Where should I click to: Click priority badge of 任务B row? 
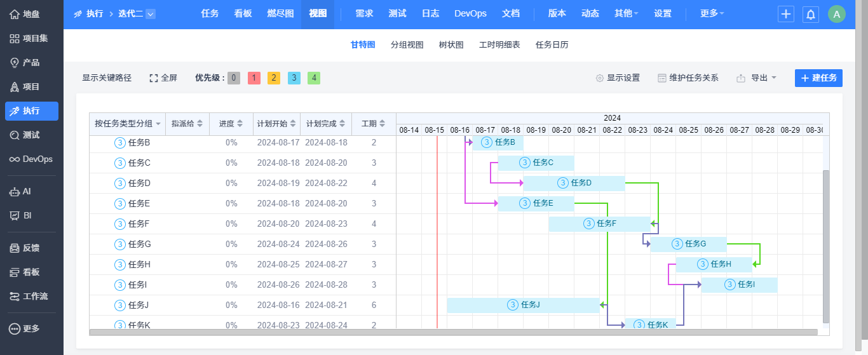[119, 142]
